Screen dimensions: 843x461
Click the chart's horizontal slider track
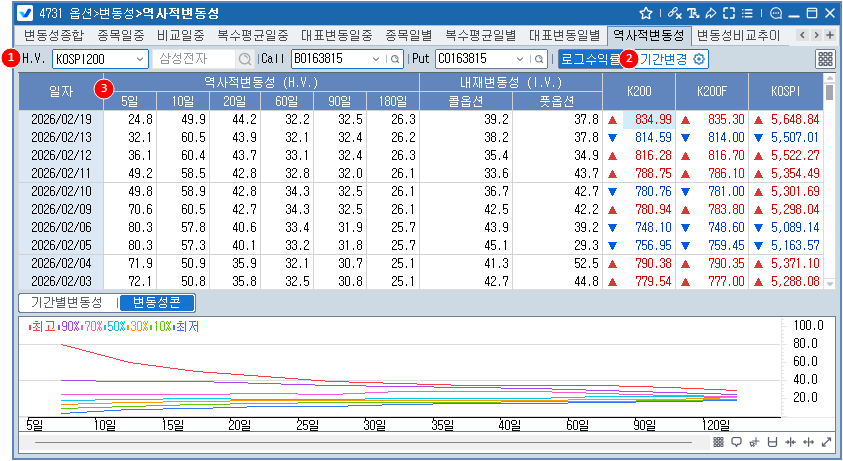360,441
